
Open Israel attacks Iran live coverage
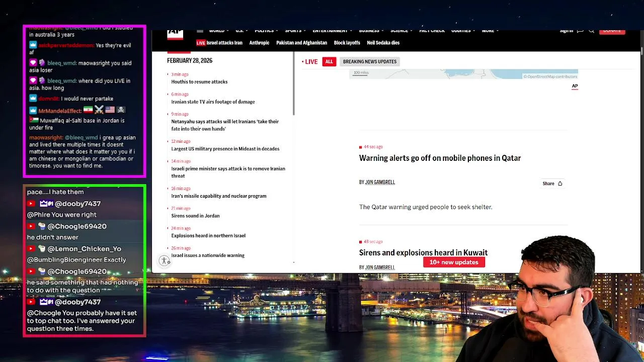coord(224,43)
